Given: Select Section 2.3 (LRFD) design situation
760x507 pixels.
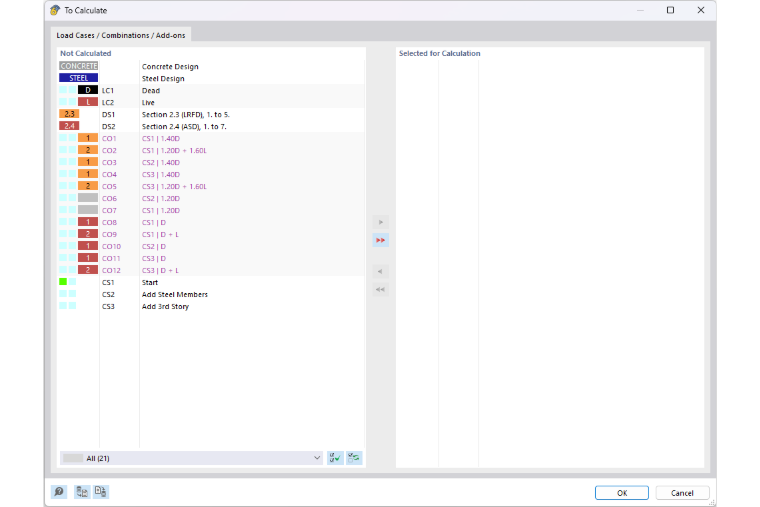Looking at the screenshot, I should click(211, 114).
